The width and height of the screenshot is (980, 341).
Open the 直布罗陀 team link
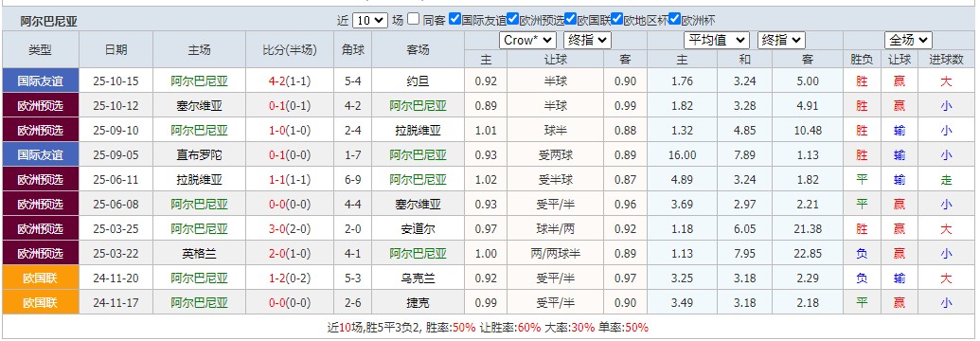coord(200,155)
